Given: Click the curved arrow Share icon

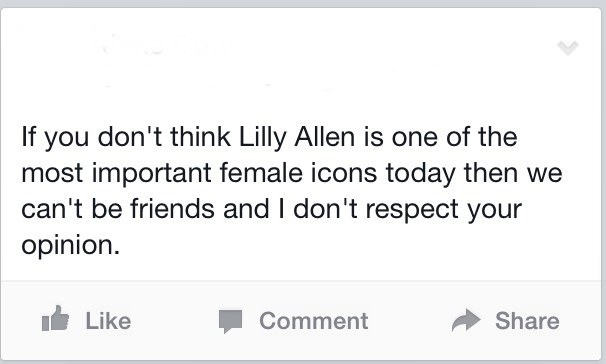Looking at the screenshot, I should (x=466, y=320).
